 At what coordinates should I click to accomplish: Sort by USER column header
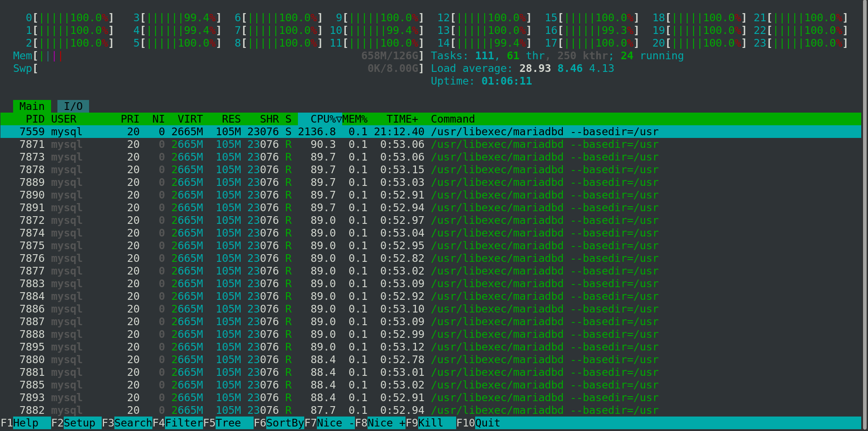click(x=64, y=119)
